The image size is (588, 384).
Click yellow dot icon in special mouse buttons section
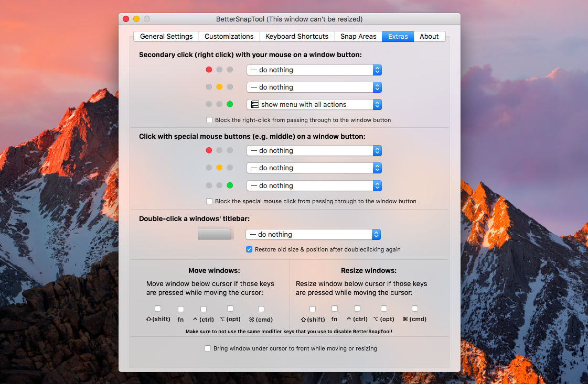click(x=219, y=168)
